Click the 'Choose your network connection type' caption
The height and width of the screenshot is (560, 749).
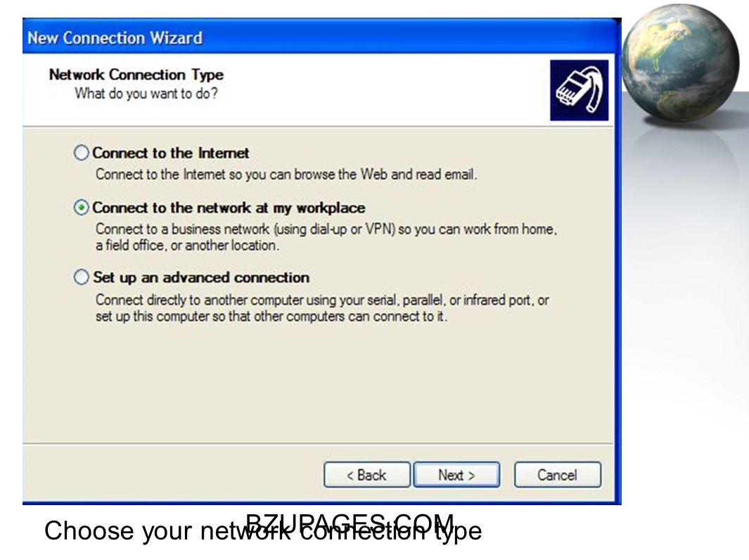tap(263, 531)
